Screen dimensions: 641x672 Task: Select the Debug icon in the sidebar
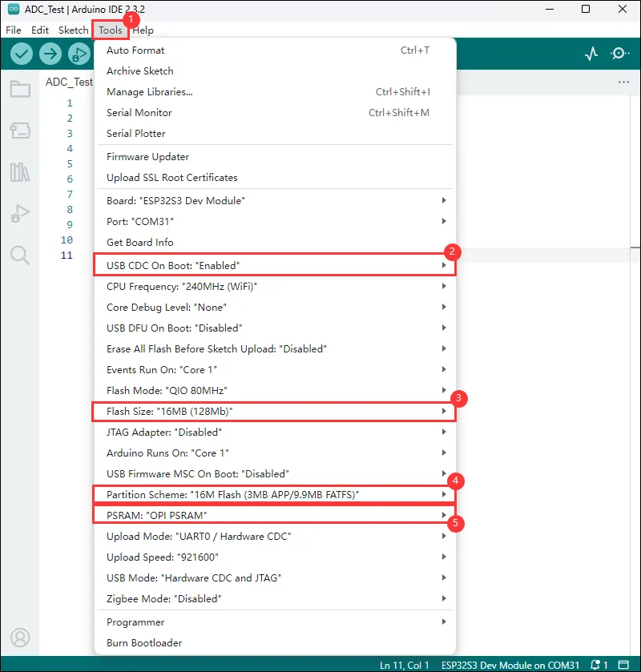[x=20, y=212]
